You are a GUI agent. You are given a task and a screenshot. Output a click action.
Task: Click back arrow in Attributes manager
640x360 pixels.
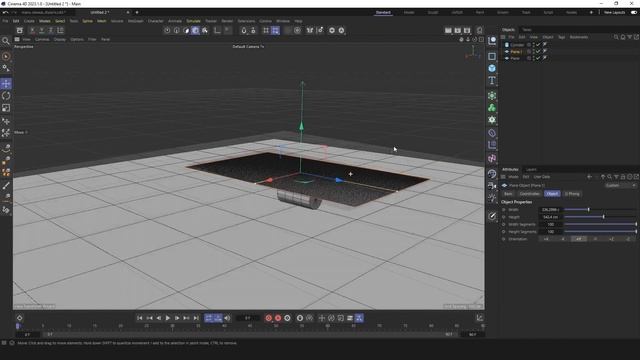(x=589, y=177)
